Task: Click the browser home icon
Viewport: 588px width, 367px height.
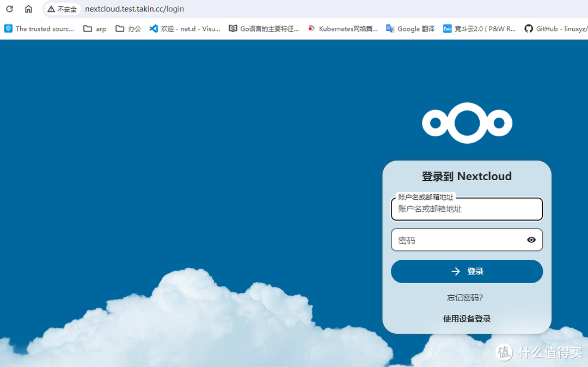Action: coord(28,9)
